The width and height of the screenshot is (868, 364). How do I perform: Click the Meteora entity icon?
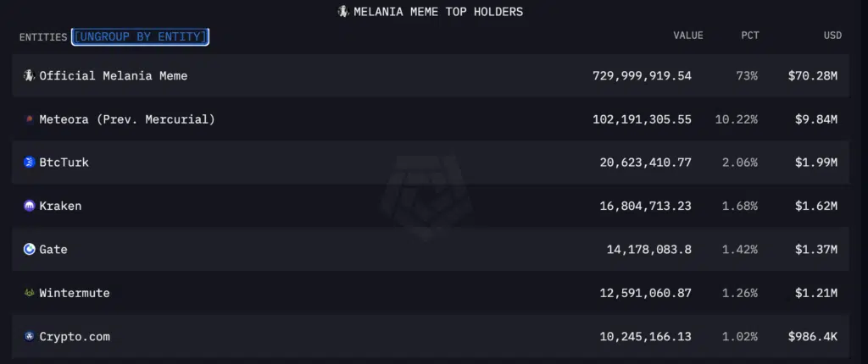(29, 119)
